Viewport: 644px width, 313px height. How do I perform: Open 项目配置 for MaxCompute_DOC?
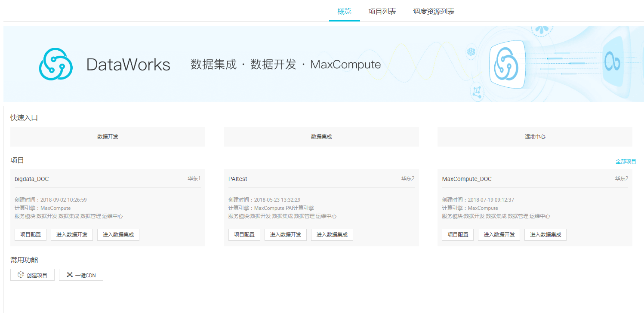click(458, 235)
